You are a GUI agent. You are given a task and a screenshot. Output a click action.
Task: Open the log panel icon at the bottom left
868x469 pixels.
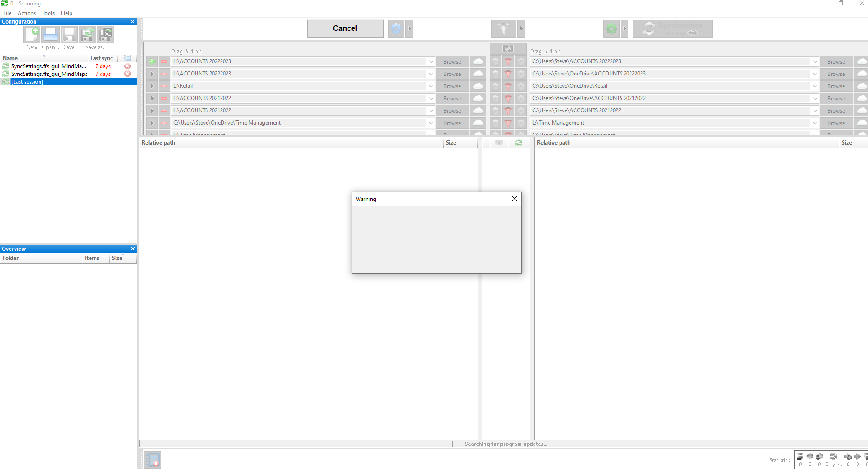(x=152, y=460)
